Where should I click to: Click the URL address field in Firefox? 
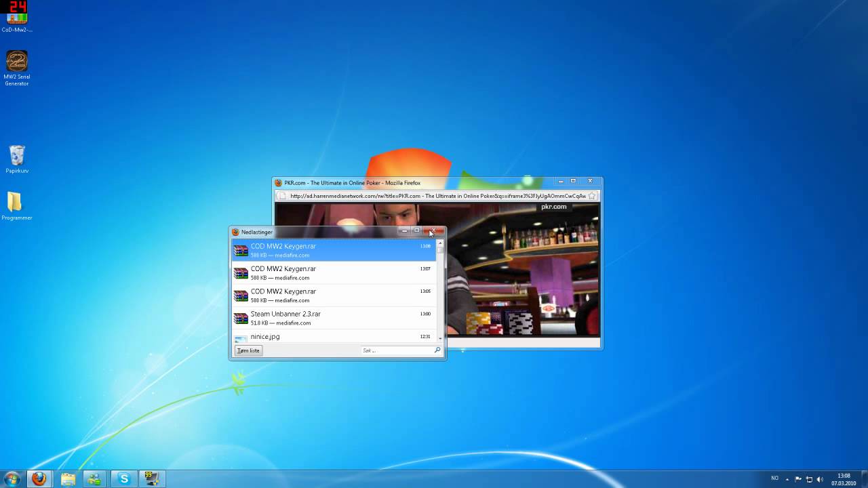coord(437,196)
